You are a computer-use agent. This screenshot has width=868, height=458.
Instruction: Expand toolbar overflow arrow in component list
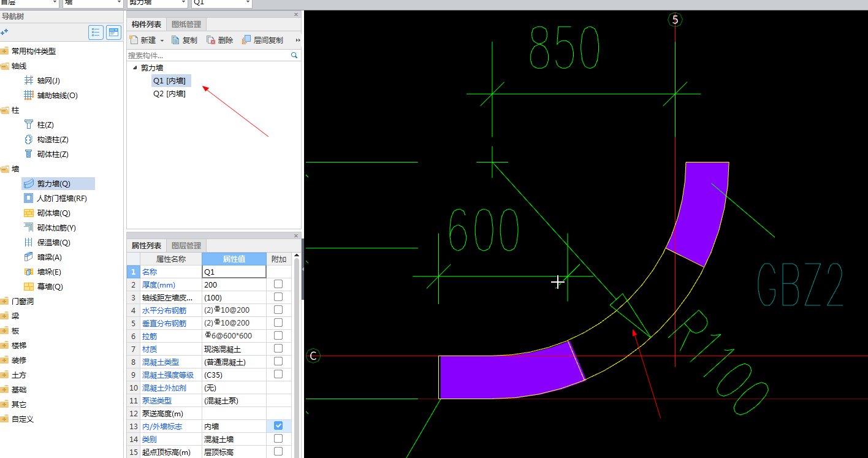[x=298, y=40]
